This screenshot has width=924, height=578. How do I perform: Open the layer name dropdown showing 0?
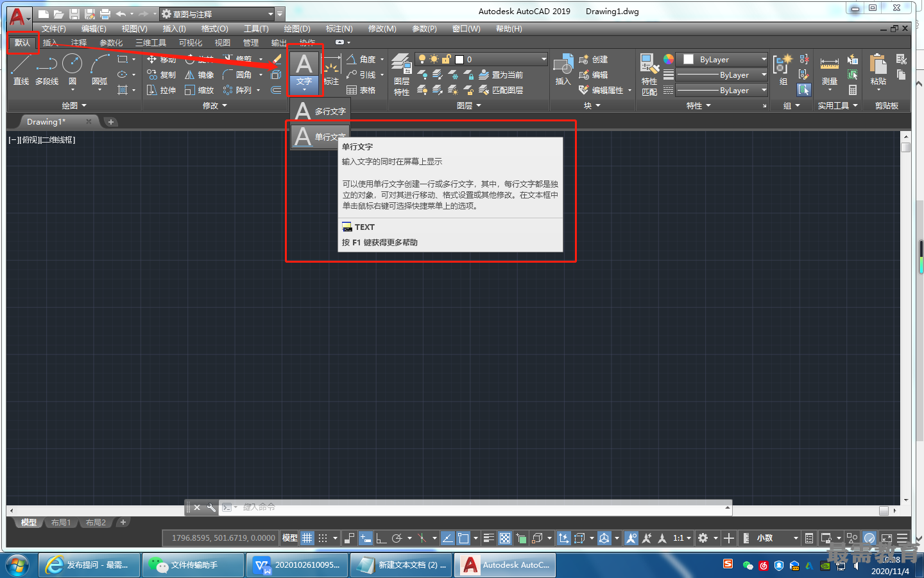tap(481, 59)
